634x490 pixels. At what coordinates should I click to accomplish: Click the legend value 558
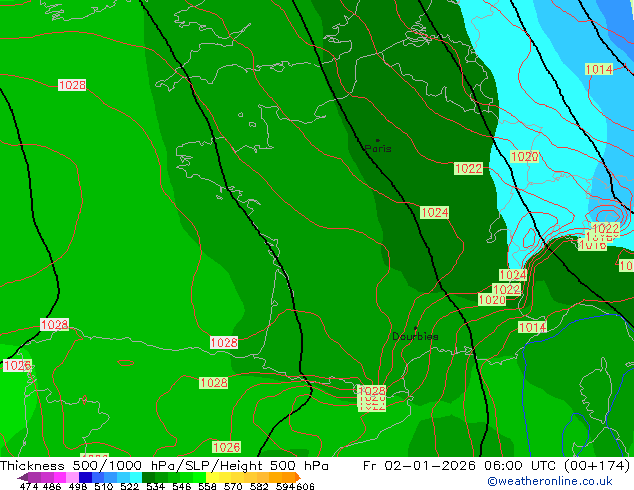[207, 486]
